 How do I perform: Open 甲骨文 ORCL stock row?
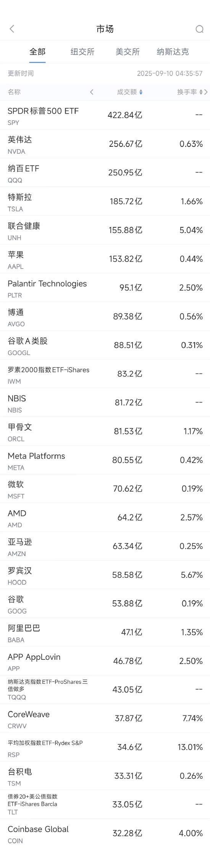tap(105, 431)
